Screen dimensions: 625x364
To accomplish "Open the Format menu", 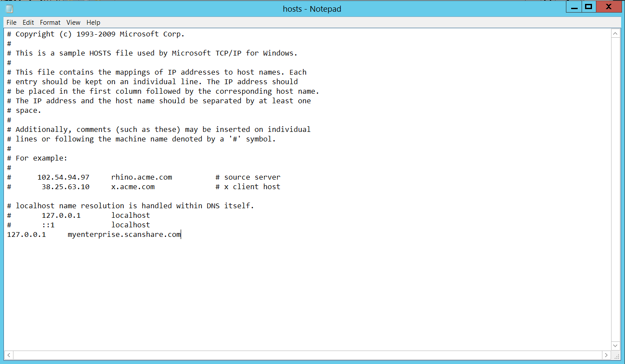I will [50, 23].
